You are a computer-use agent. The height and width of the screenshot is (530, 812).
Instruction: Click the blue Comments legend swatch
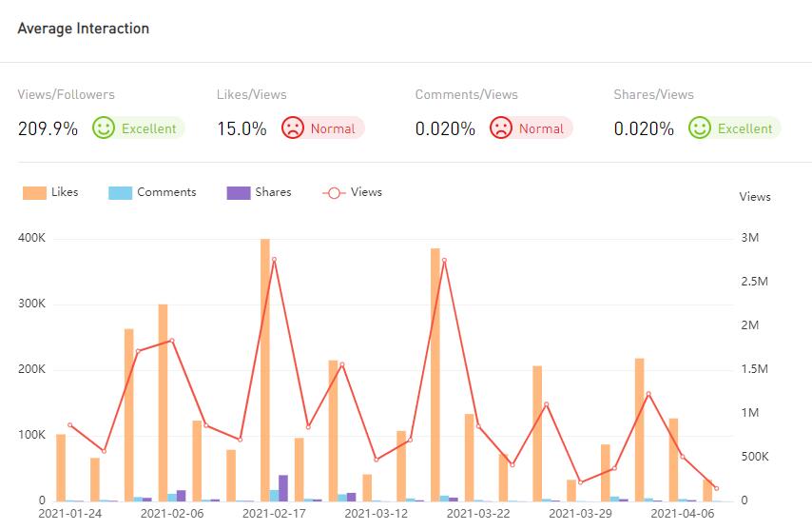coord(120,192)
